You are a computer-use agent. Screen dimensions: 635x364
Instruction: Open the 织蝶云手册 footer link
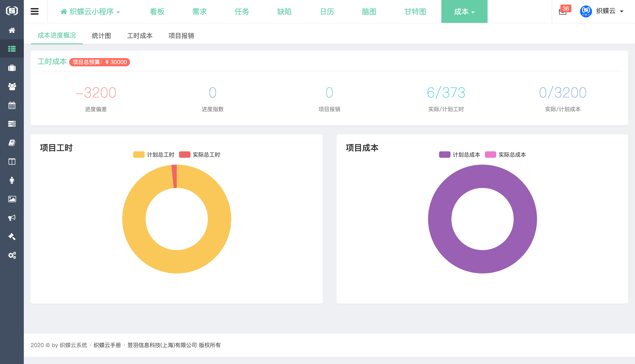click(106, 345)
